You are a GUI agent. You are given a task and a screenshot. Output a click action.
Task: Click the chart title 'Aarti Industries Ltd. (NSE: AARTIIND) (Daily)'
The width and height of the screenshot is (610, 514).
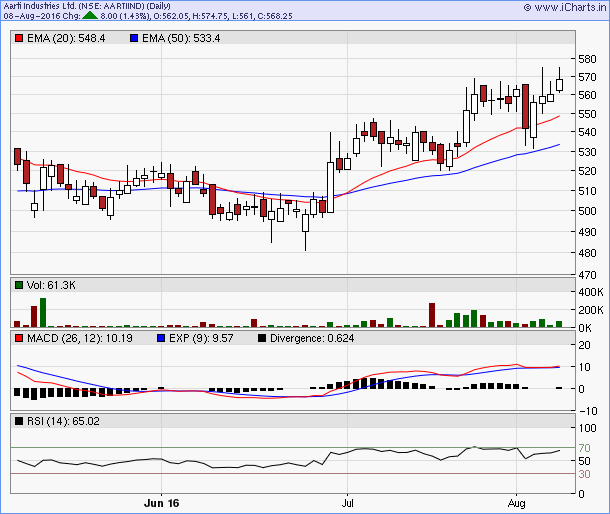coord(87,6)
